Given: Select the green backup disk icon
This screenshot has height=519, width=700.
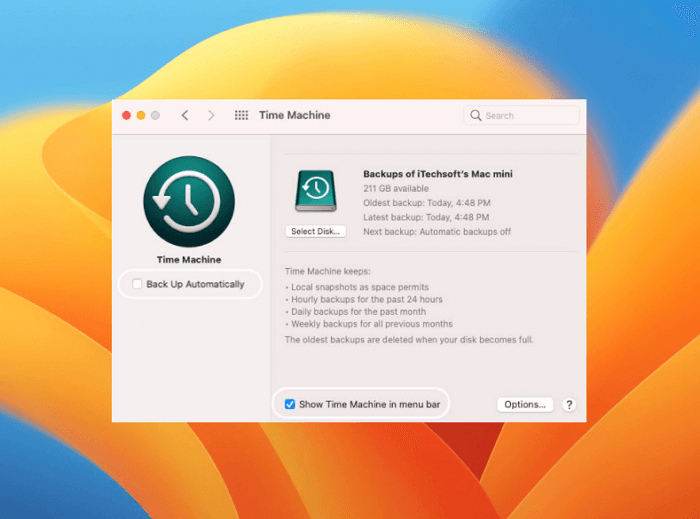Looking at the screenshot, I should click(x=316, y=191).
